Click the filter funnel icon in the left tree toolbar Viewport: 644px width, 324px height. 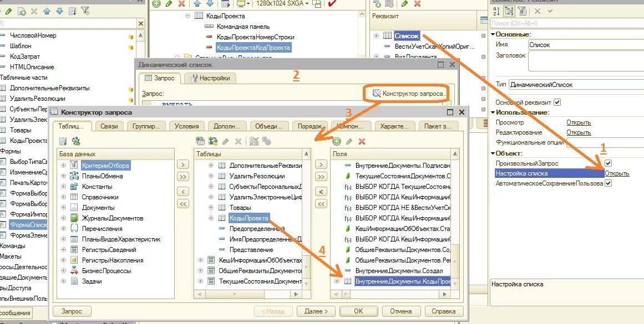click(x=85, y=11)
